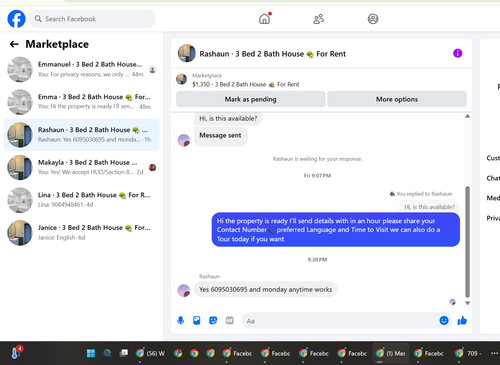The width and height of the screenshot is (500, 365).
Task: Open conversation info purple icon
Action: pyautogui.click(x=457, y=53)
